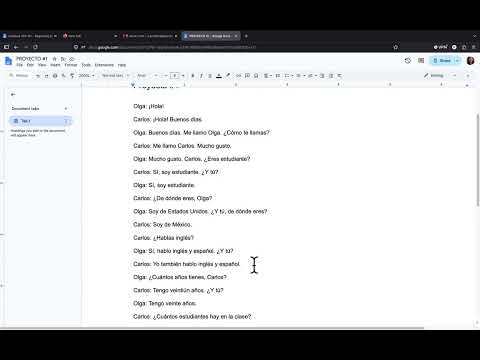The height and width of the screenshot is (360, 480).
Task: Open the text color picker
Action: coord(219,76)
